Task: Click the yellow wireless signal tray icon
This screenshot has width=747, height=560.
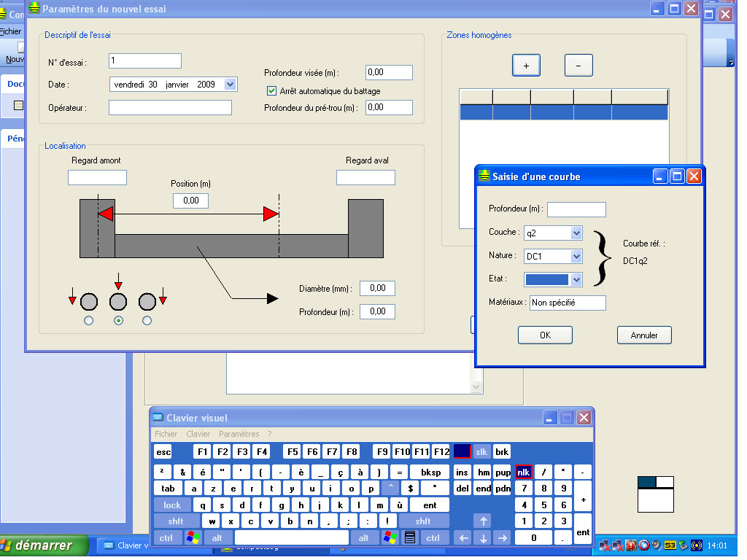Action: [x=697, y=545]
